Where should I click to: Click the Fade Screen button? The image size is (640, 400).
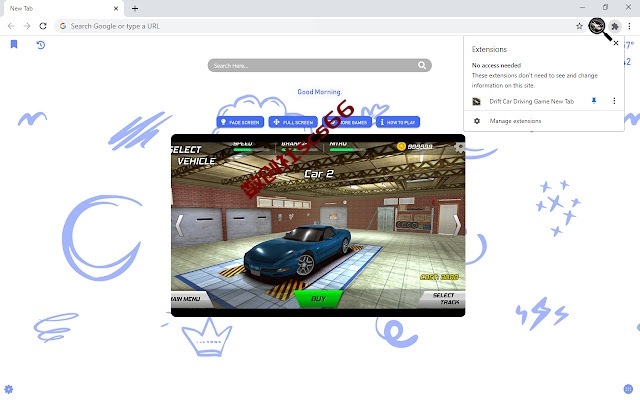click(240, 122)
